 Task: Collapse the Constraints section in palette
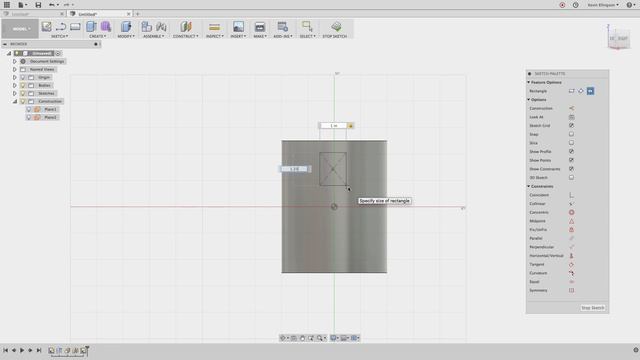click(x=529, y=186)
